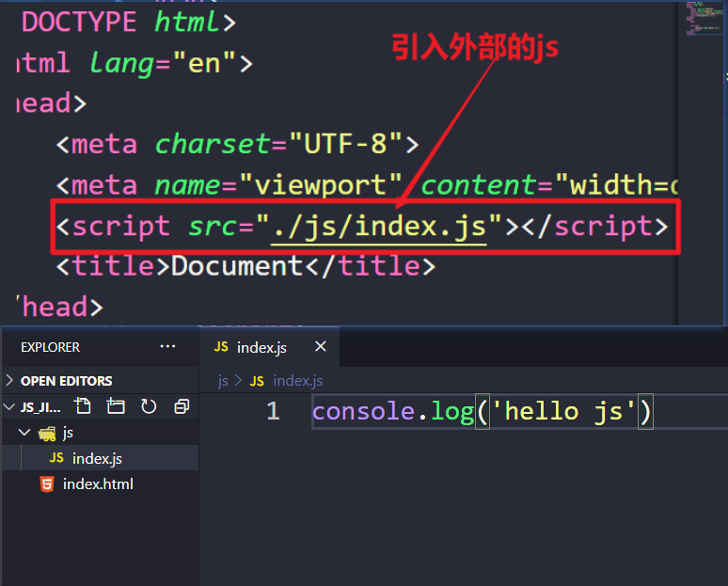Click the JS file icon beside index.js in tree
This screenshot has width=728, height=586.
(x=56, y=458)
